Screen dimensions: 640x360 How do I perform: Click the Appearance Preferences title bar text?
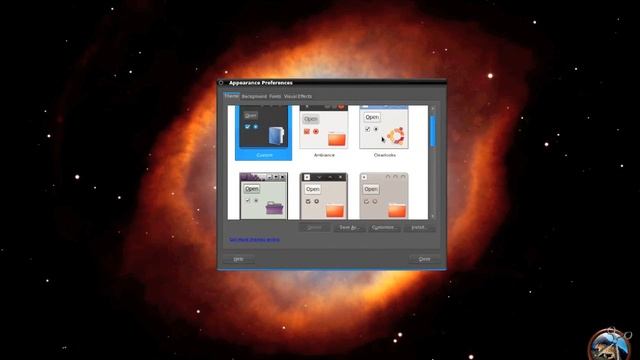pyautogui.click(x=260, y=83)
